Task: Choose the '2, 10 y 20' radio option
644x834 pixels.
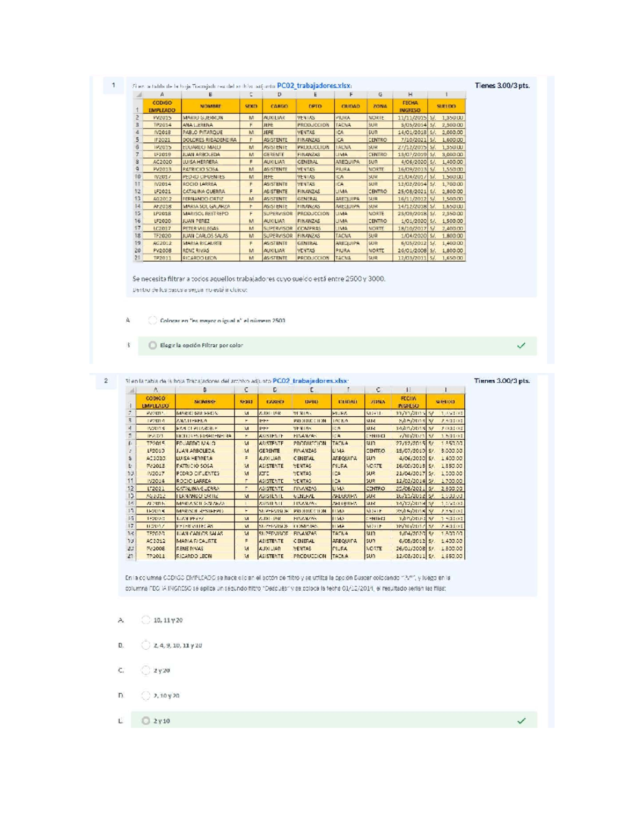Action: tap(145, 695)
